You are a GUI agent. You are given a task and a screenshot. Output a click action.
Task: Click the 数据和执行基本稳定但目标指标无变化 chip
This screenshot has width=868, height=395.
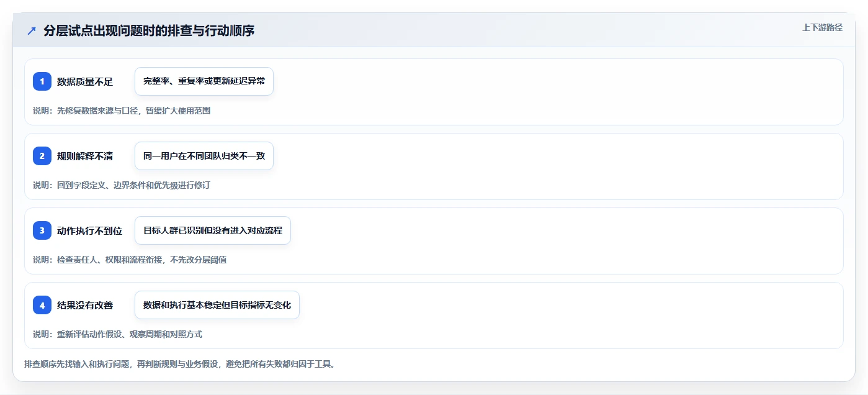tap(217, 305)
